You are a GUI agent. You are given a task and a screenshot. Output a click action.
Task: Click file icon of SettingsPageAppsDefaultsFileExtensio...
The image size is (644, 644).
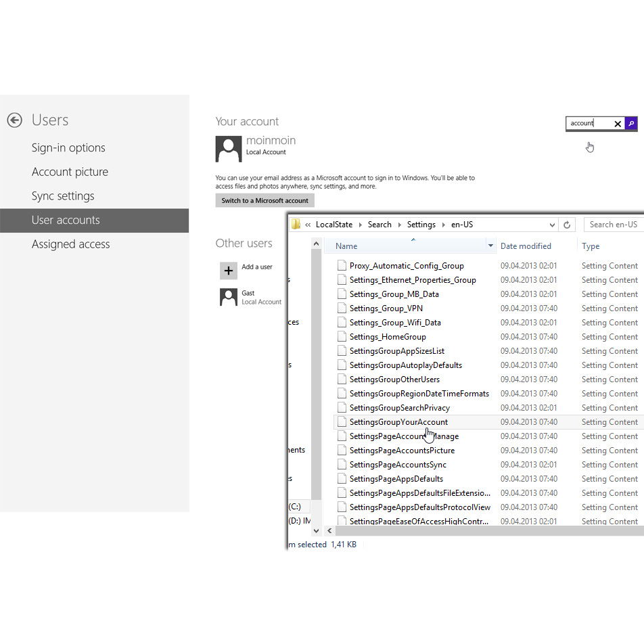(342, 493)
